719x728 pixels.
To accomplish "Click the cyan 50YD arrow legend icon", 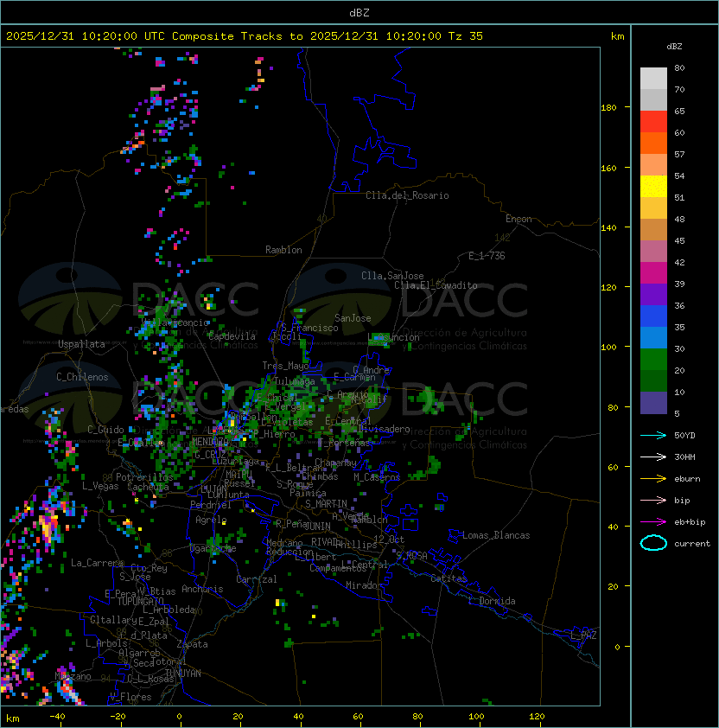I will tap(653, 435).
